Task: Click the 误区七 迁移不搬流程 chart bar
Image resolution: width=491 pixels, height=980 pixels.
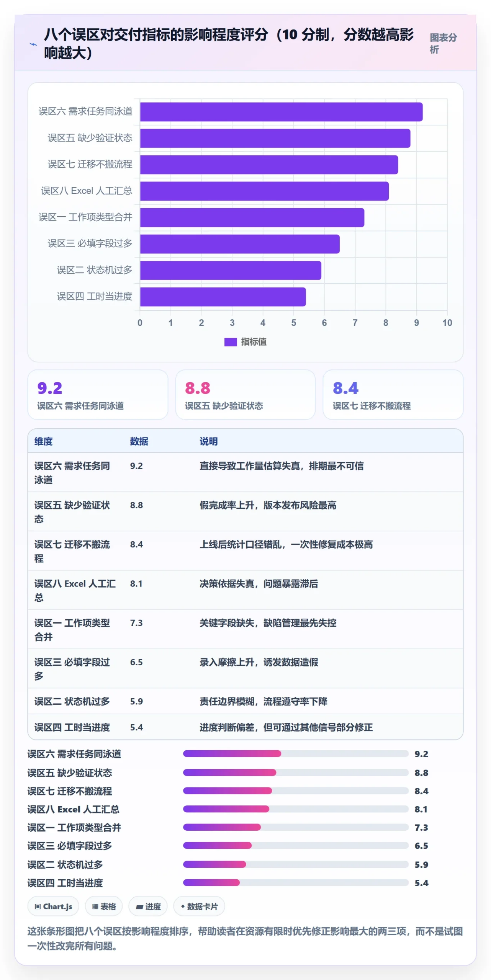Action: tap(269, 165)
